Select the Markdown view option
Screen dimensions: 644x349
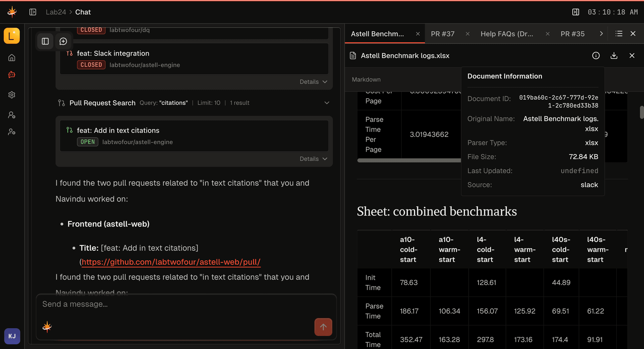(x=366, y=80)
